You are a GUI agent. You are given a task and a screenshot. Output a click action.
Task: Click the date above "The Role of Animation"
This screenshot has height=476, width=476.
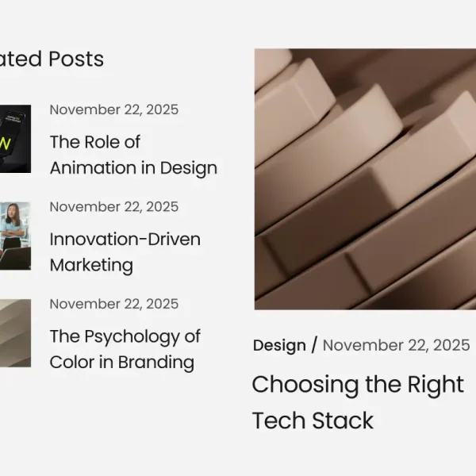[113, 109]
